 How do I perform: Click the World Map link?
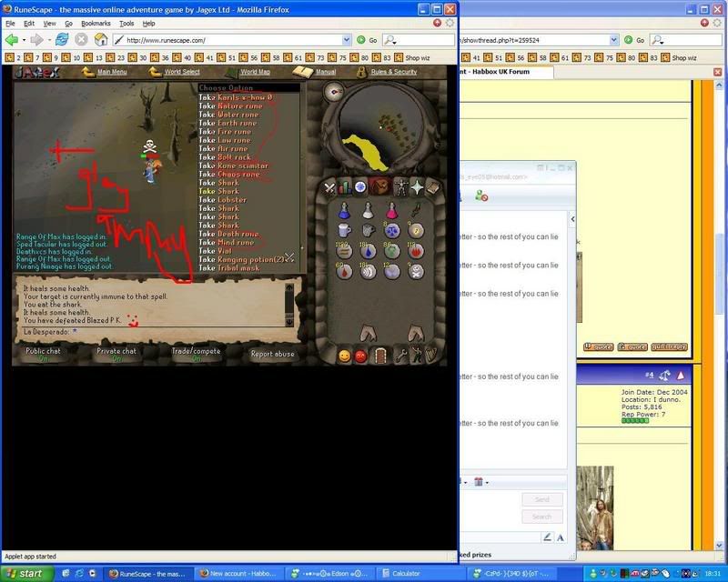(255, 72)
